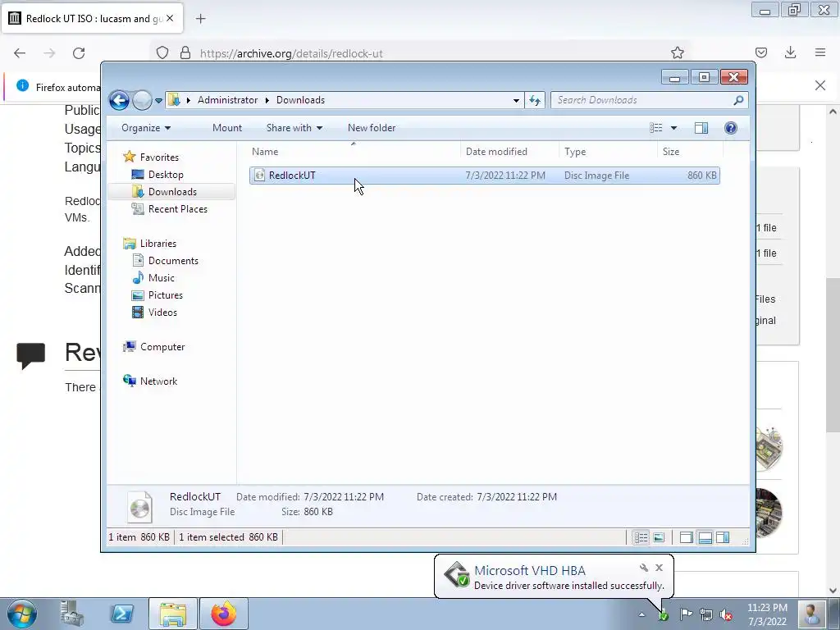Viewport: 840px width, 630px height.
Task: Click the search magnifier icon
Action: [x=739, y=100]
